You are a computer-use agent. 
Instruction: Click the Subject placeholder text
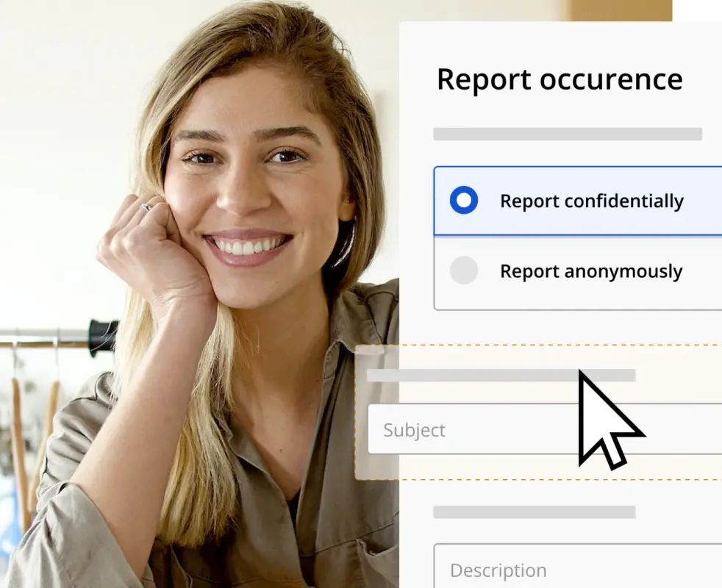pos(414,430)
